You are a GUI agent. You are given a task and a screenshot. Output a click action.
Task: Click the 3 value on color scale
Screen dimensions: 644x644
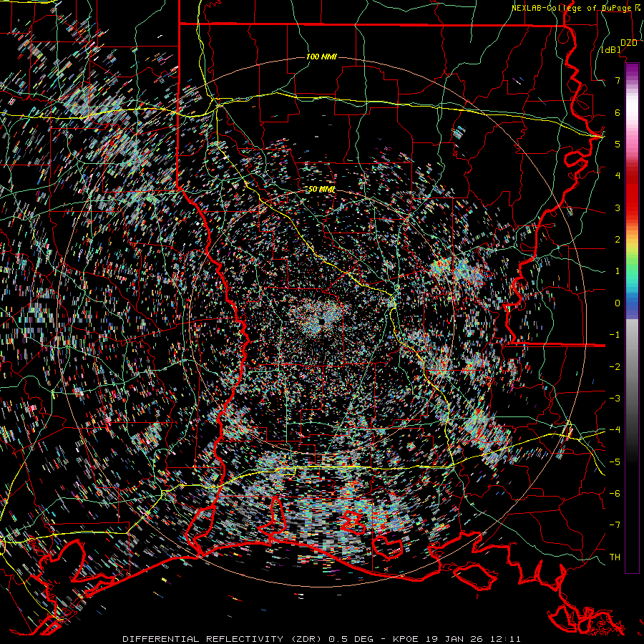618,208
